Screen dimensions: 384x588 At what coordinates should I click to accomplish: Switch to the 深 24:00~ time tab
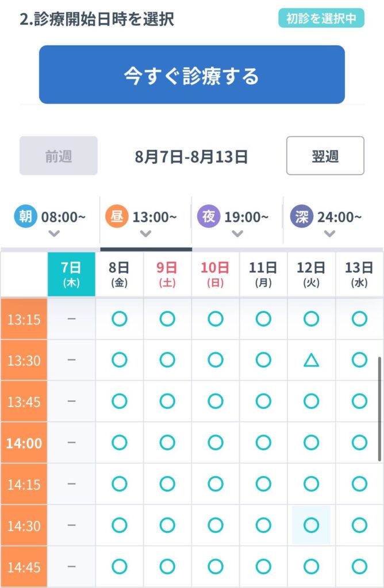tap(329, 221)
